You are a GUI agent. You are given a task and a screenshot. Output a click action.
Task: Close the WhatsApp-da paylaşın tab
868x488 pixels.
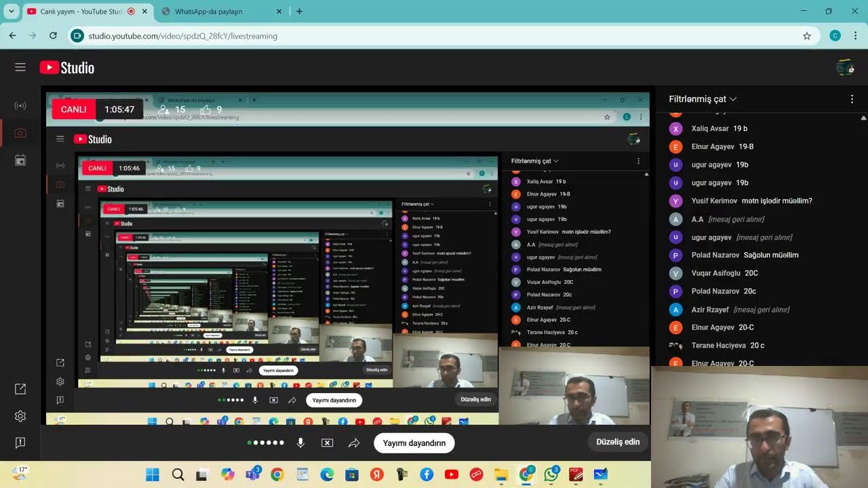click(x=279, y=12)
